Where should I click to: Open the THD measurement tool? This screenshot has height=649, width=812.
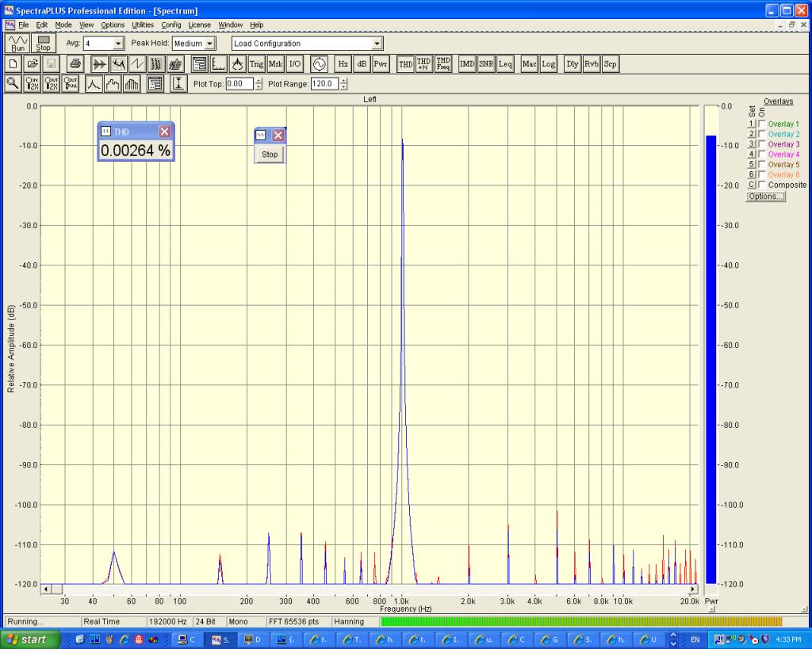(x=405, y=64)
